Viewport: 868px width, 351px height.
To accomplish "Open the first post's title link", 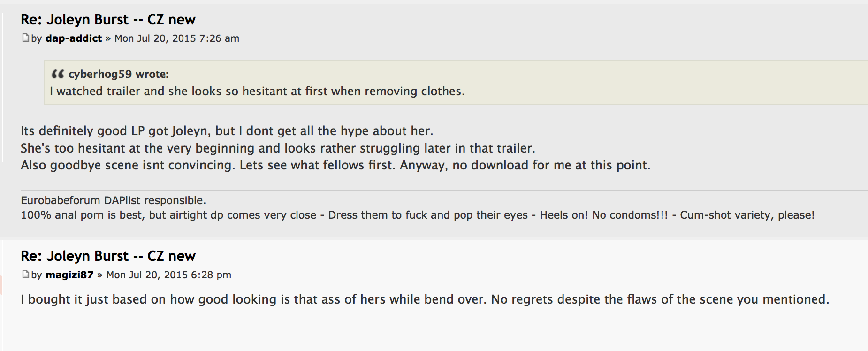I will [108, 20].
